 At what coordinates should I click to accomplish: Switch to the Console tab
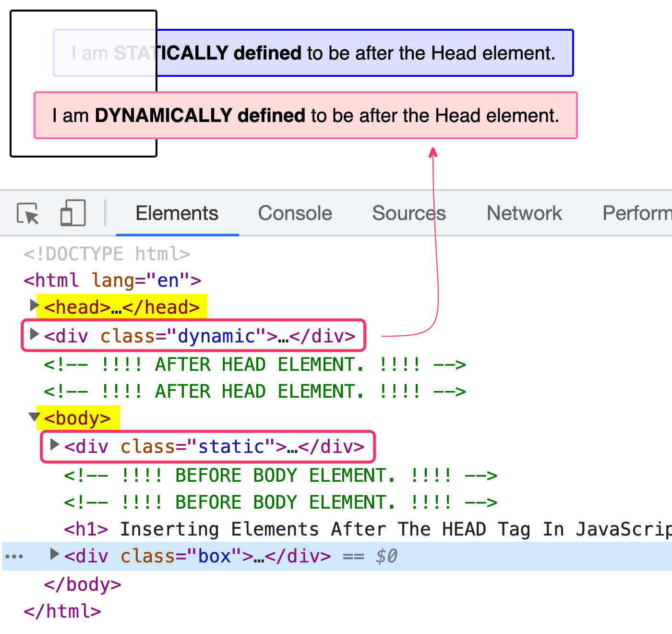tap(295, 213)
